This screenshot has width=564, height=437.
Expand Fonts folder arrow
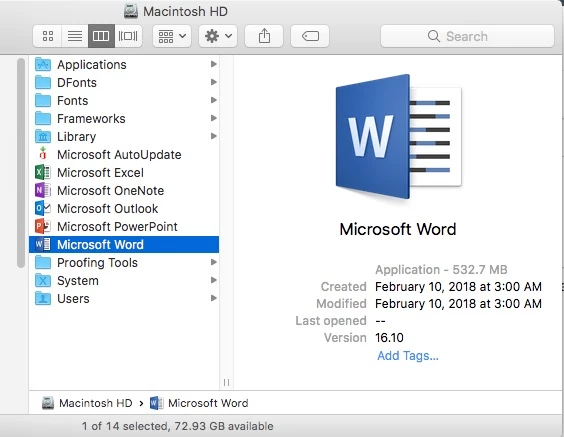(x=214, y=100)
